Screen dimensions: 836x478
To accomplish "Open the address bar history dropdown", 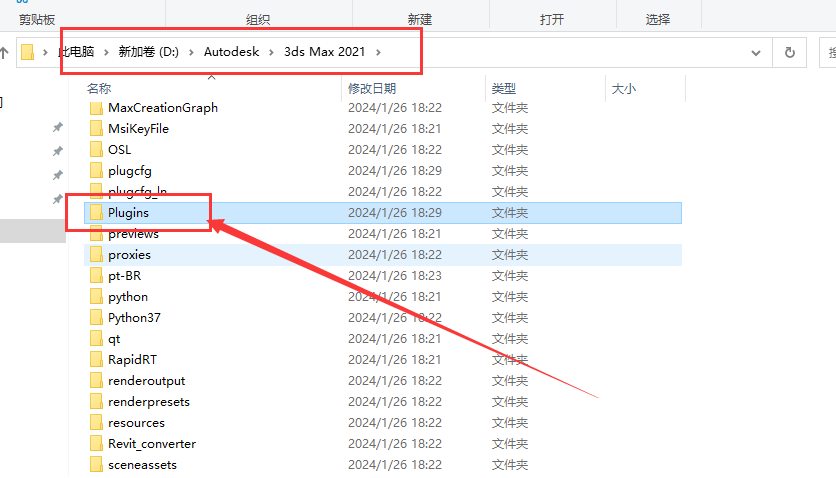I will point(755,52).
